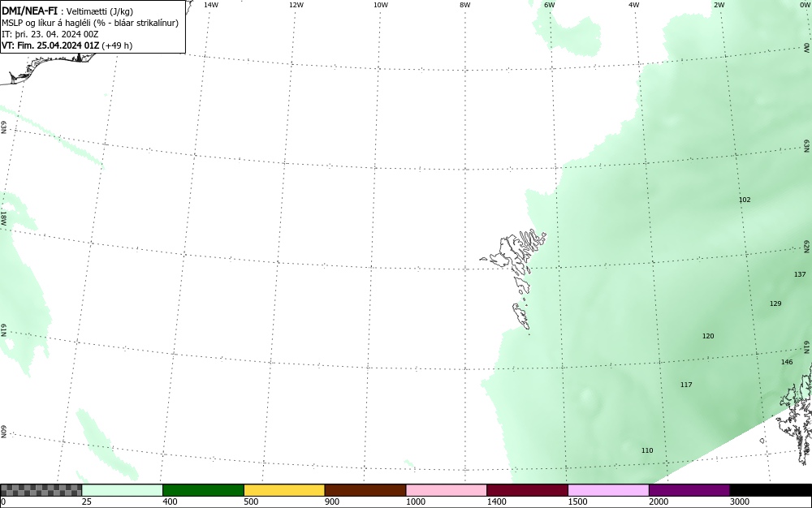Click the value 146 near the Shetland coast
The height and width of the screenshot is (508, 812).
pos(787,362)
